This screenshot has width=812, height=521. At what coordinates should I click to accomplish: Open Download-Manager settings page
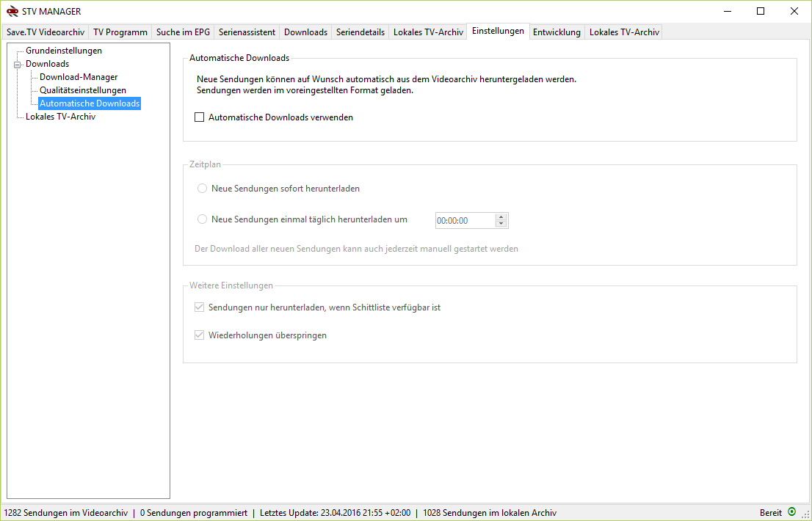click(x=78, y=76)
